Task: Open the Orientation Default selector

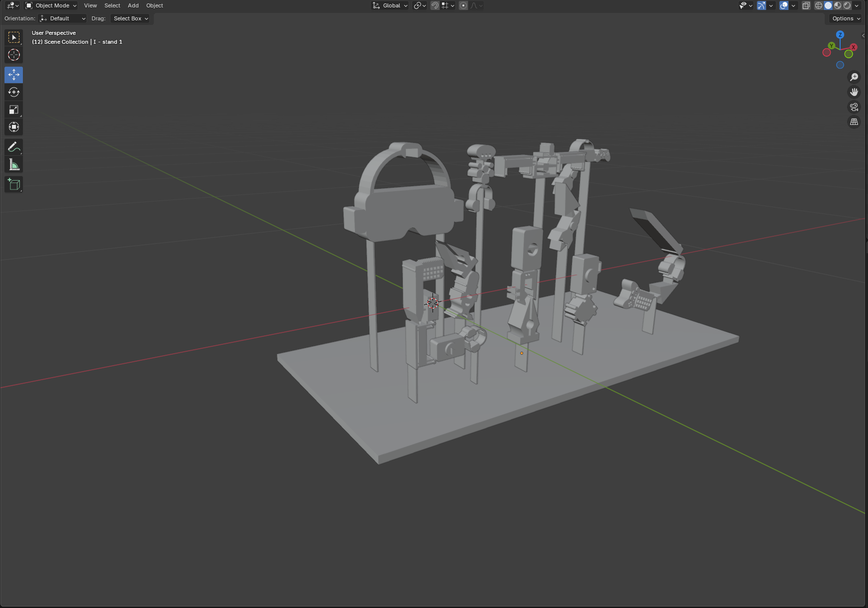Action: click(63, 18)
